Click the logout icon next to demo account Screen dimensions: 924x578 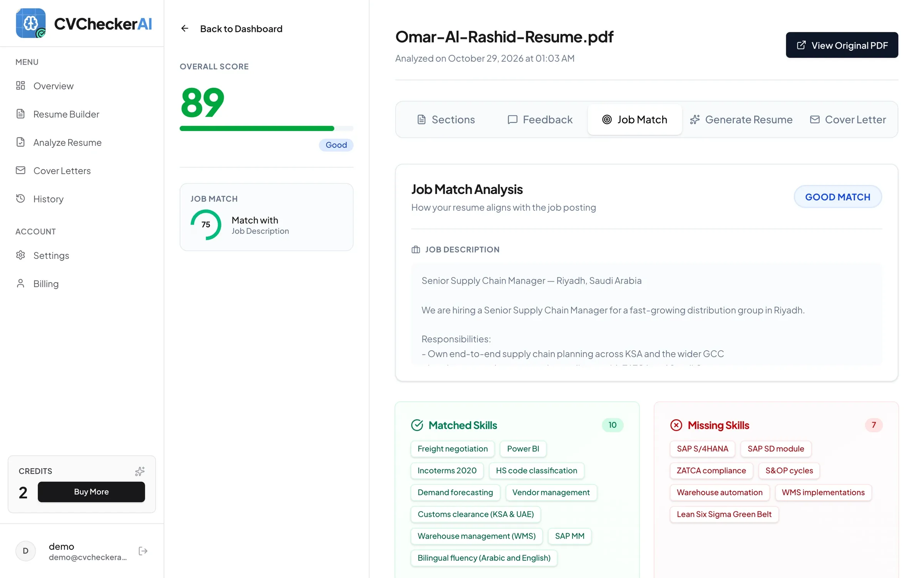[x=143, y=551]
